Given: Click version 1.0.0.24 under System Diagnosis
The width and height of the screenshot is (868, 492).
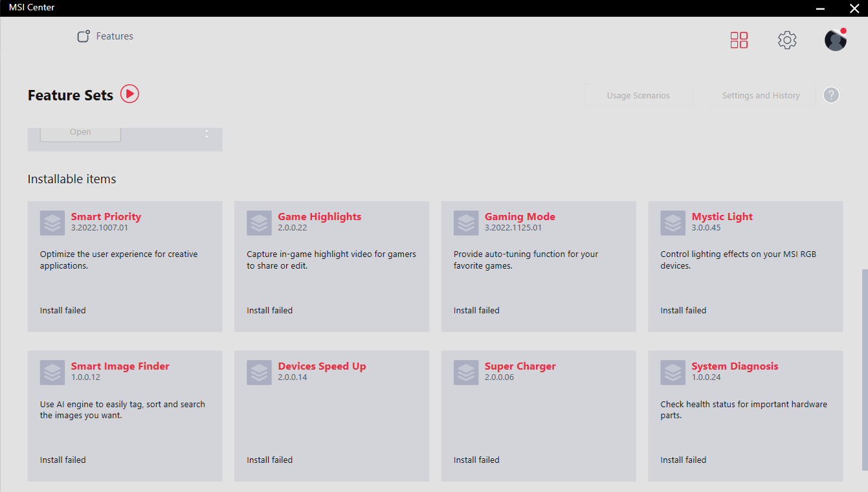Looking at the screenshot, I should tap(706, 377).
